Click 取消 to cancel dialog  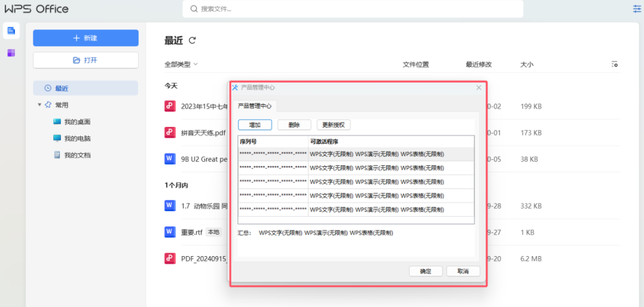pyautogui.click(x=463, y=271)
